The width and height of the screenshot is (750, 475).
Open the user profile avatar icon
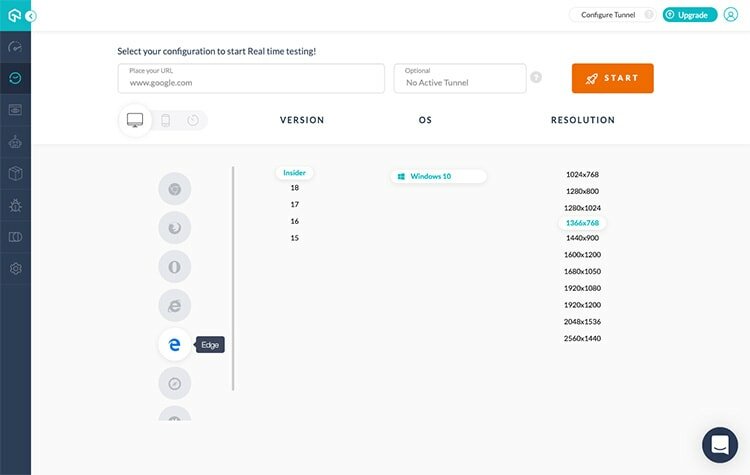[x=731, y=15]
